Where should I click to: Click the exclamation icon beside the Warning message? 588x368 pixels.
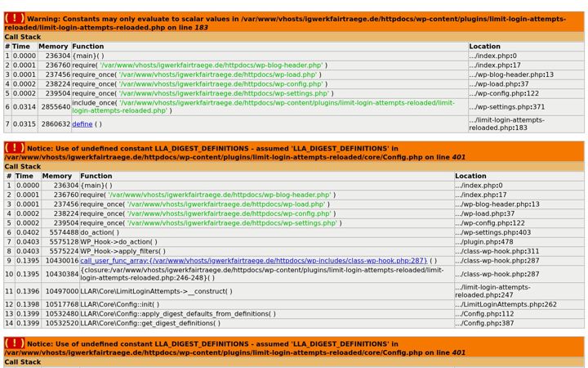click(x=15, y=18)
